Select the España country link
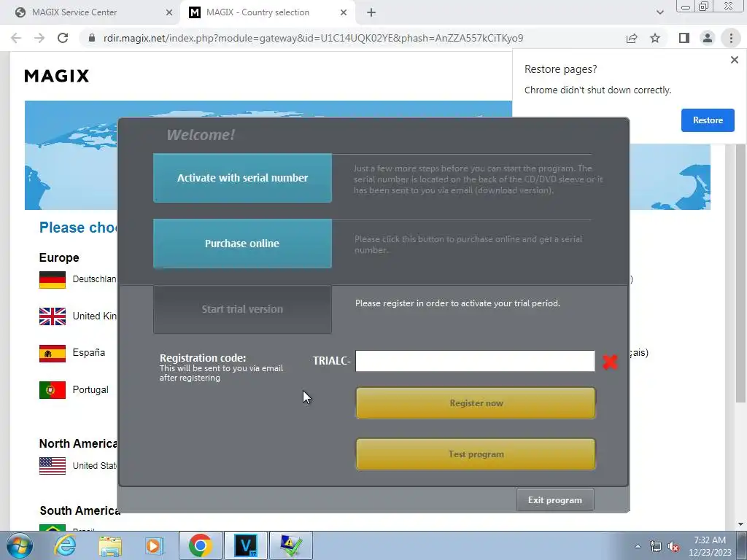747x560 pixels. [x=88, y=352]
